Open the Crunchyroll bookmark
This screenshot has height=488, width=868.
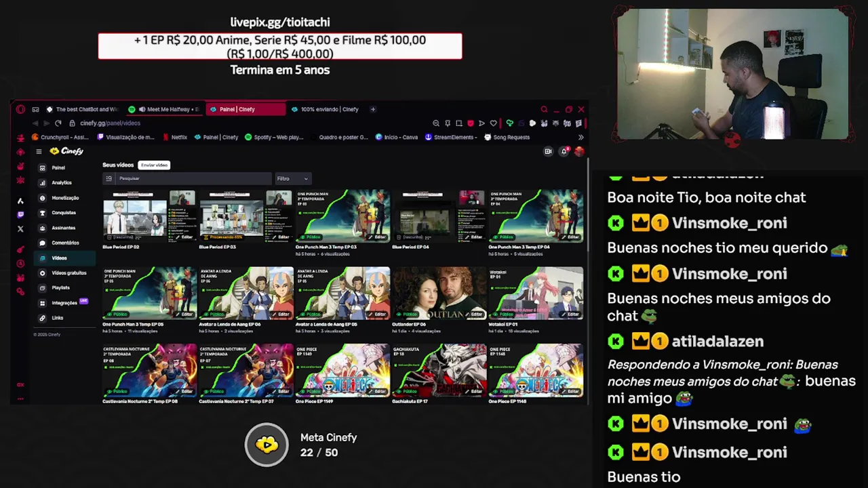coord(60,137)
